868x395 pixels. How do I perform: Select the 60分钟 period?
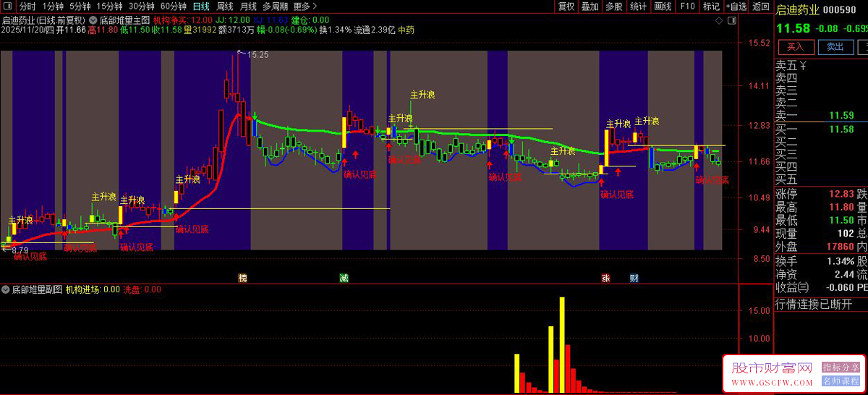pyautogui.click(x=174, y=7)
